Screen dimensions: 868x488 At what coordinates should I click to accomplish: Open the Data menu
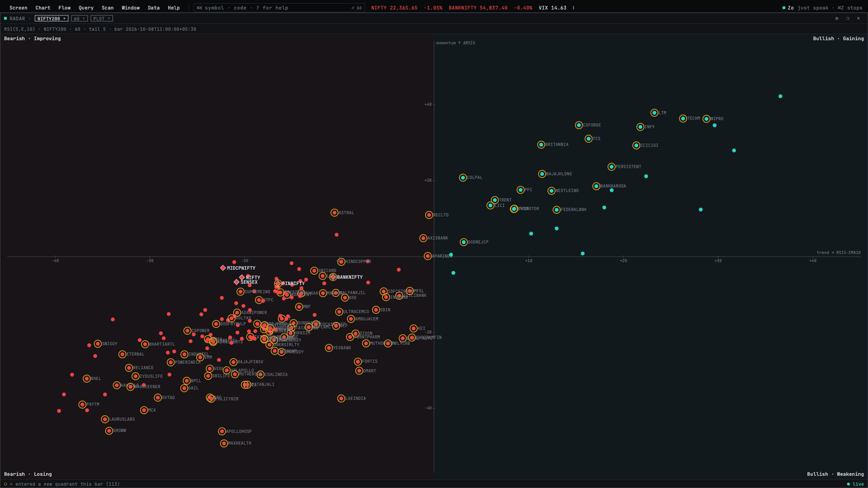coord(154,8)
